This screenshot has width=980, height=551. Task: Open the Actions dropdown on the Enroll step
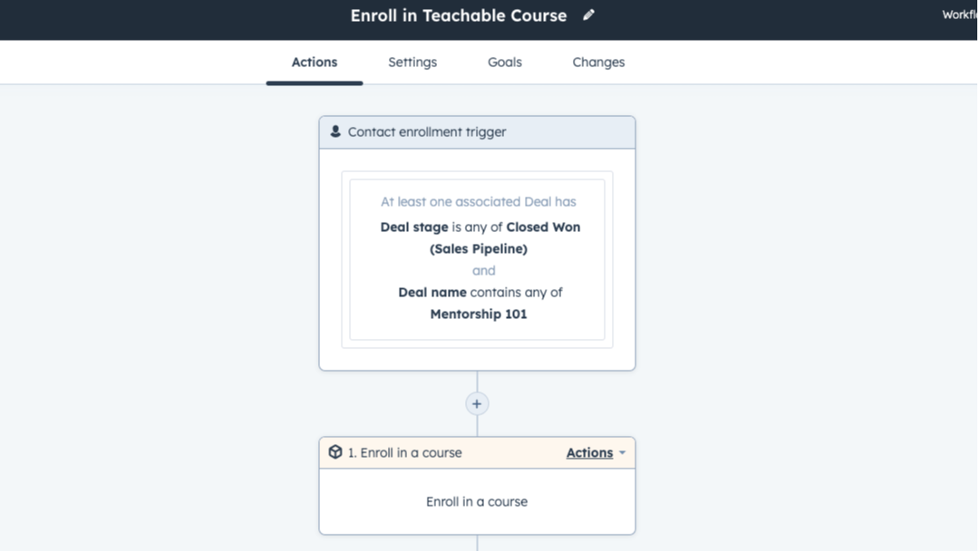coord(587,452)
